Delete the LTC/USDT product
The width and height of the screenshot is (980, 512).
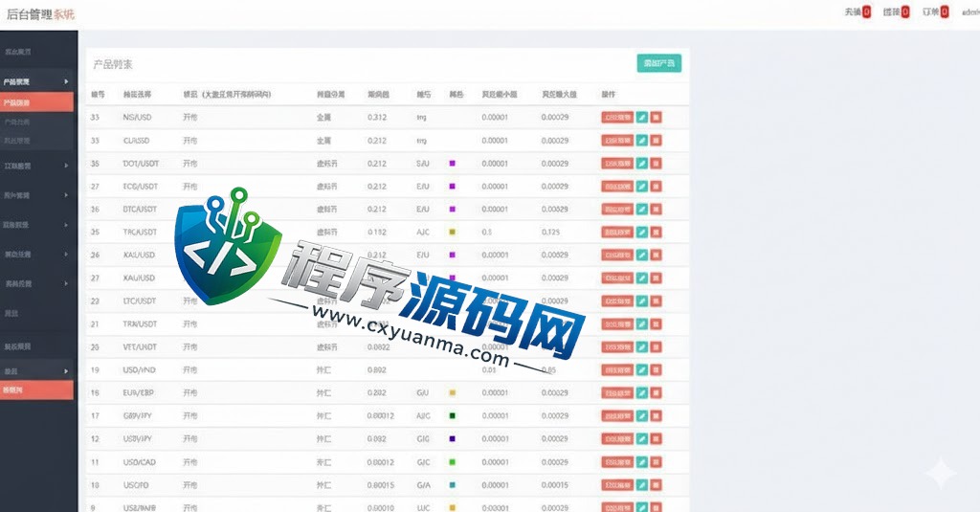656,301
